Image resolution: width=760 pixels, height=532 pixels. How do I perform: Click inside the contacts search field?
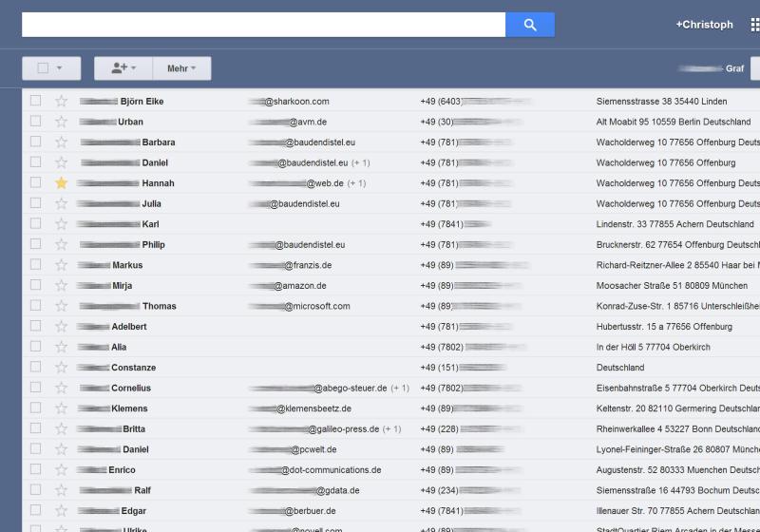coord(263,25)
